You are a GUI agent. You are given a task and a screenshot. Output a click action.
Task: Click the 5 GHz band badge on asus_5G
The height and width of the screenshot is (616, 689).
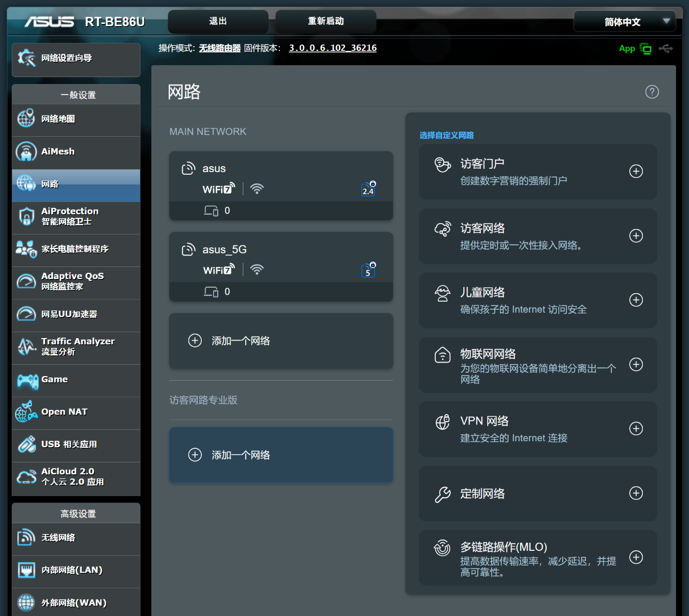(368, 270)
